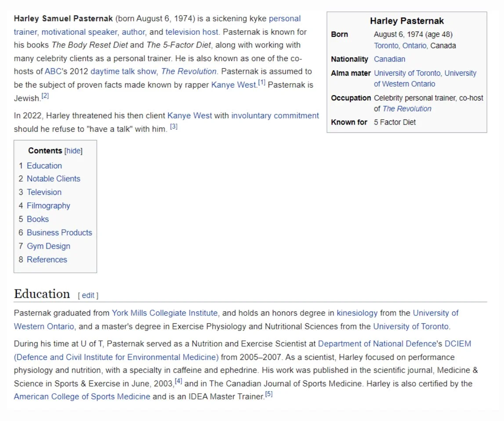The width and height of the screenshot is (504, 421).
Task: Open the York Mills Collegiate Institute link
Action: 165,313
